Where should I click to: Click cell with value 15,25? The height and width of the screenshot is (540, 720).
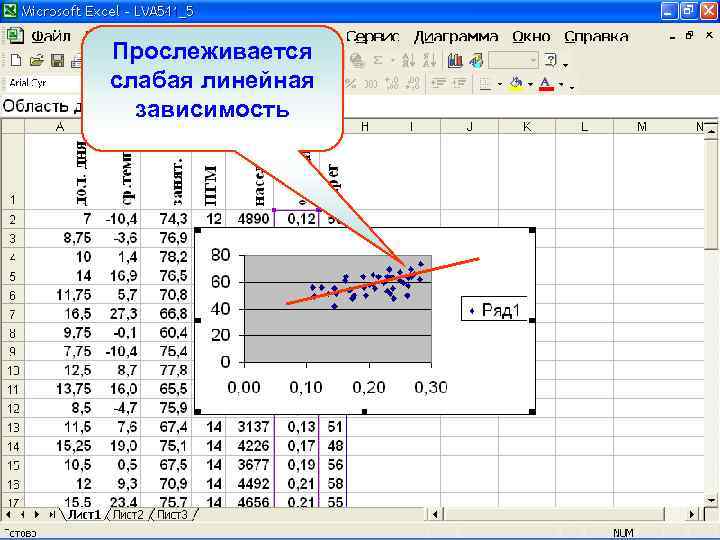click(x=59, y=446)
